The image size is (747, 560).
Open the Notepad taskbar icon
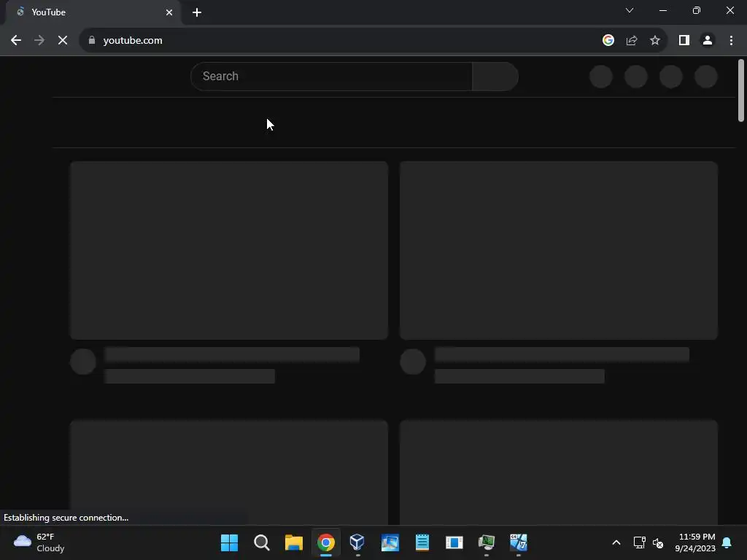click(x=422, y=542)
